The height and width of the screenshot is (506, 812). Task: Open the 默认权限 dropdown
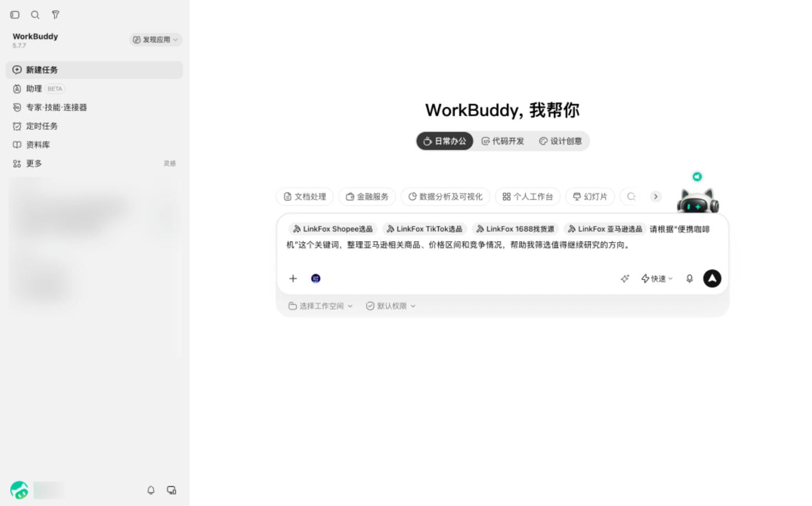(x=391, y=306)
